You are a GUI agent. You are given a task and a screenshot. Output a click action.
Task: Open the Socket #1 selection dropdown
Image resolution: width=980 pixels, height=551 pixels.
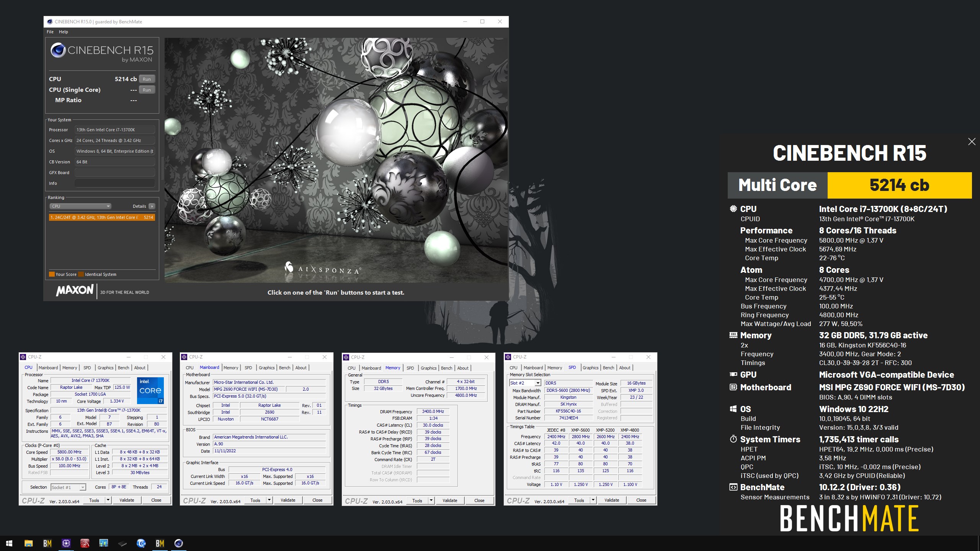(x=68, y=487)
